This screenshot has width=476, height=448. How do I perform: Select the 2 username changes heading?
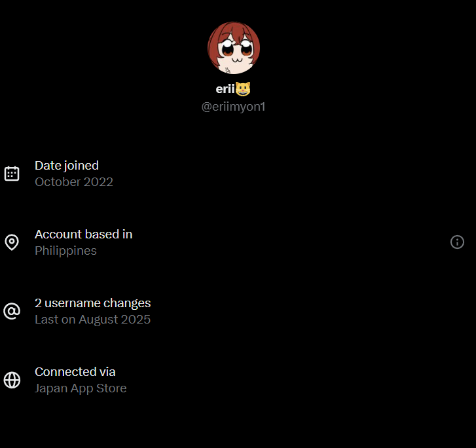[x=92, y=303]
